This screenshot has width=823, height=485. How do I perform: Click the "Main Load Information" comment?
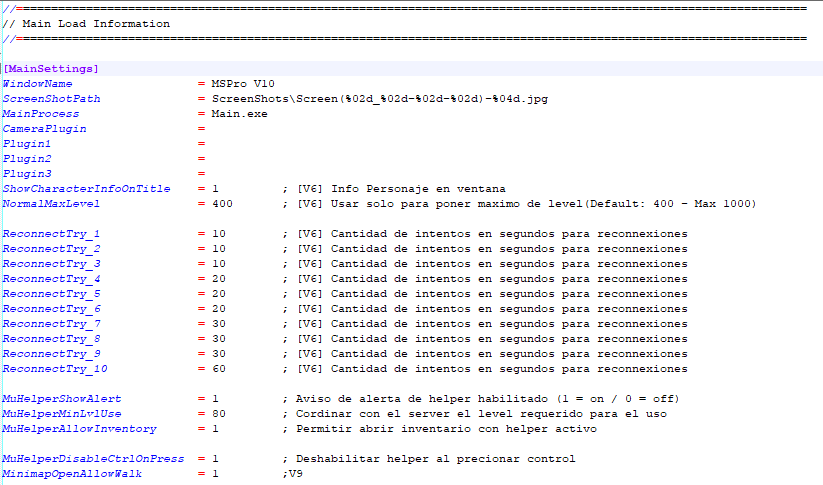(93, 23)
